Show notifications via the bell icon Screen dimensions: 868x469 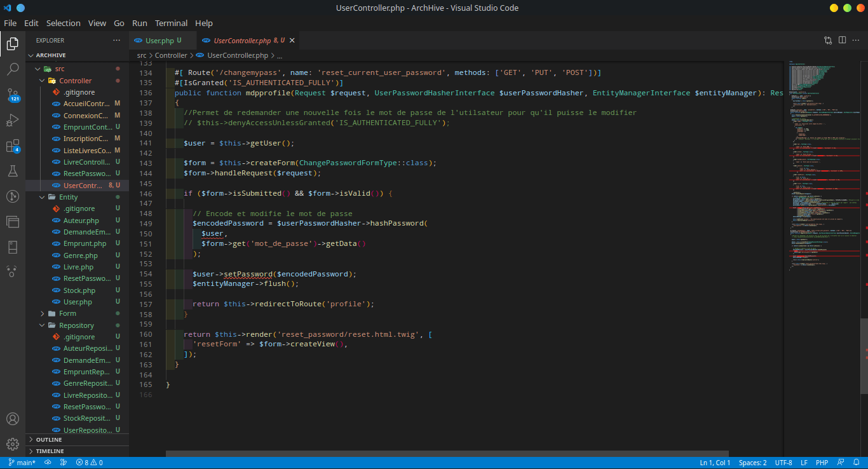[x=855, y=463]
